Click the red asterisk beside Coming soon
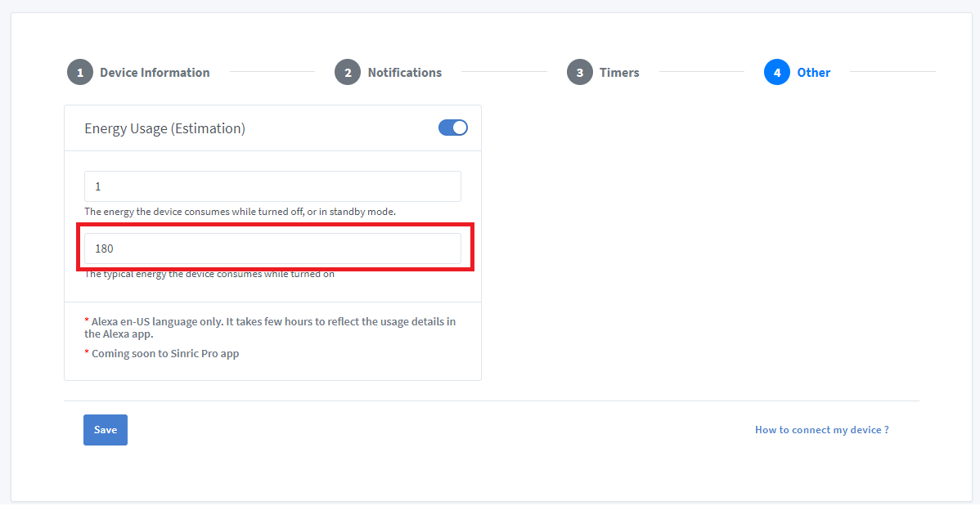This screenshot has width=980, height=506. 87,354
